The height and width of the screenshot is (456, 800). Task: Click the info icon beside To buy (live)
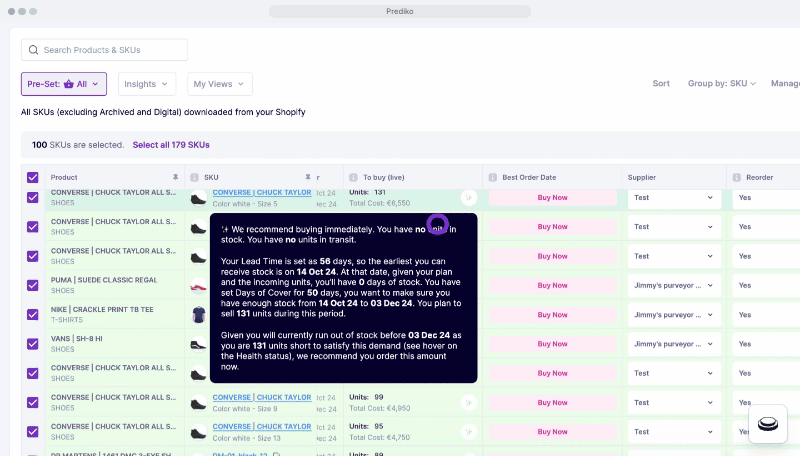pos(353,178)
